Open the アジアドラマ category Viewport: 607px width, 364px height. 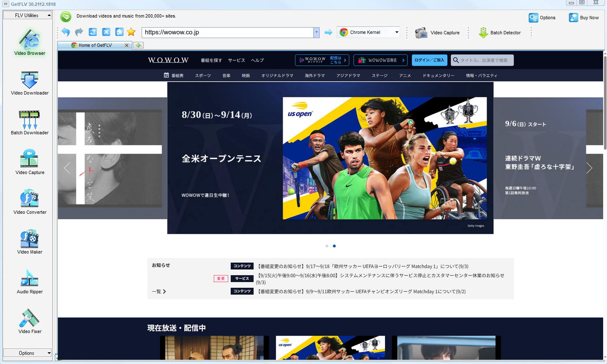348,76
